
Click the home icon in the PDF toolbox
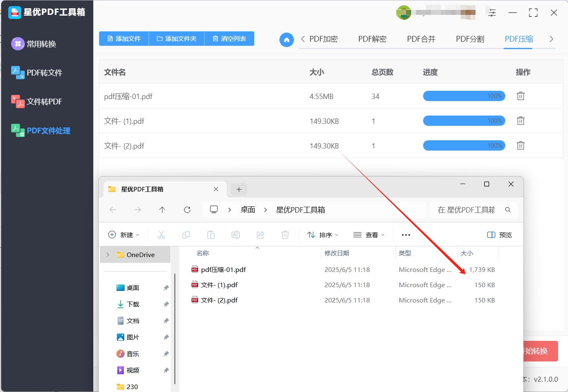pos(286,40)
